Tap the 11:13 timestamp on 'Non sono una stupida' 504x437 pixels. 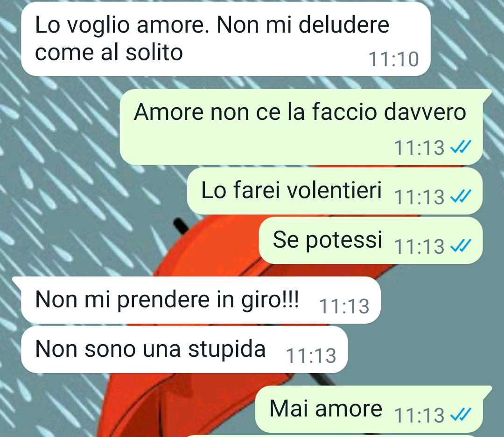[x=311, y=356]
